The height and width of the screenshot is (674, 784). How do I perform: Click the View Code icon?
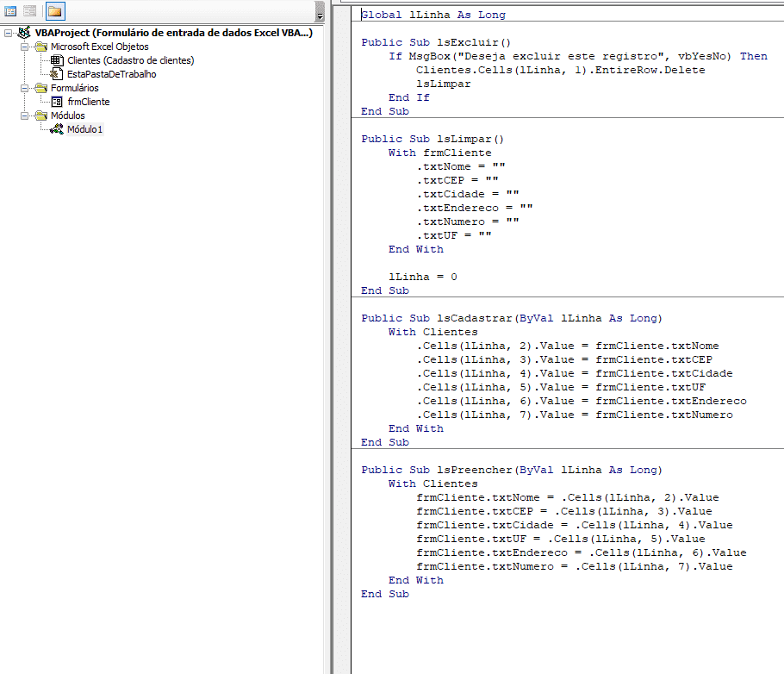[x=10, y=11]
